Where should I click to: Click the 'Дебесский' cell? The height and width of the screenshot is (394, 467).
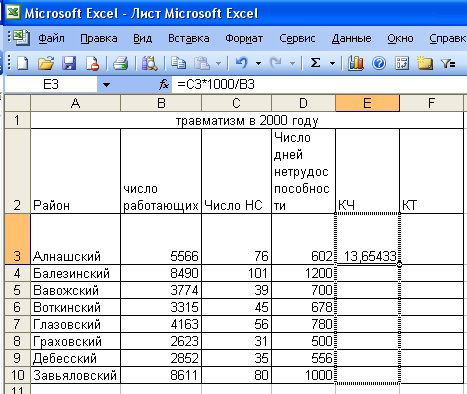pos(75,358)
